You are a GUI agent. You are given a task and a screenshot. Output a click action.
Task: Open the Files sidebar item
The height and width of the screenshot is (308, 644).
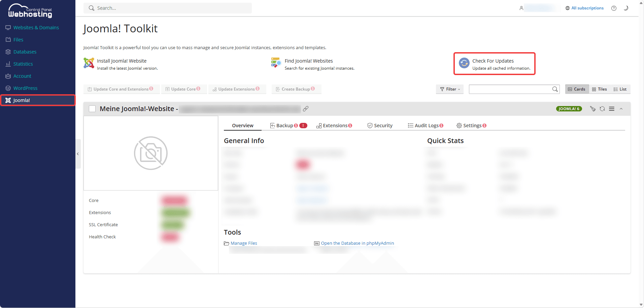click(x=14, y=40)
